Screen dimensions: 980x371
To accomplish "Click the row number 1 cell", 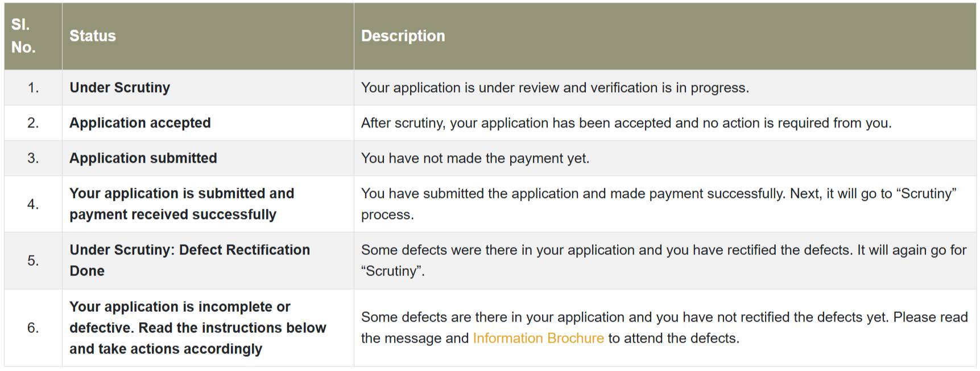I will (x=33, y=88).
